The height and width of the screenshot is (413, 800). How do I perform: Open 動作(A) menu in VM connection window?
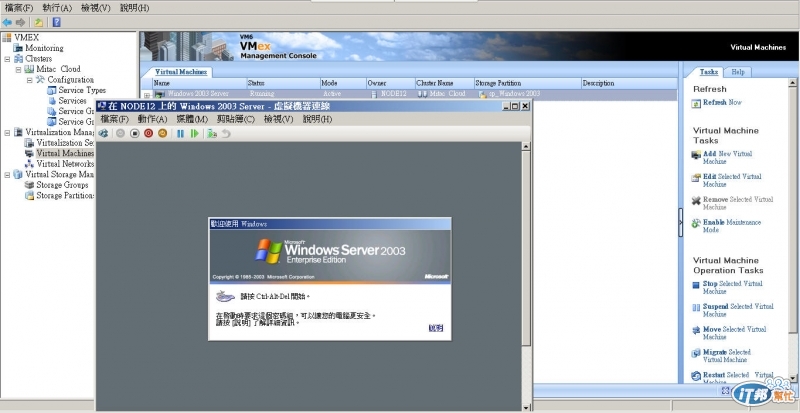153,119
